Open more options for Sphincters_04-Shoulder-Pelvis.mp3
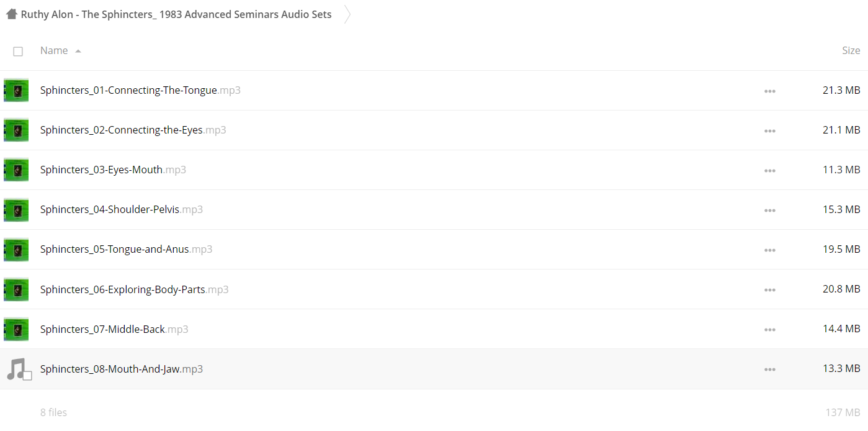 click(770, 211)
